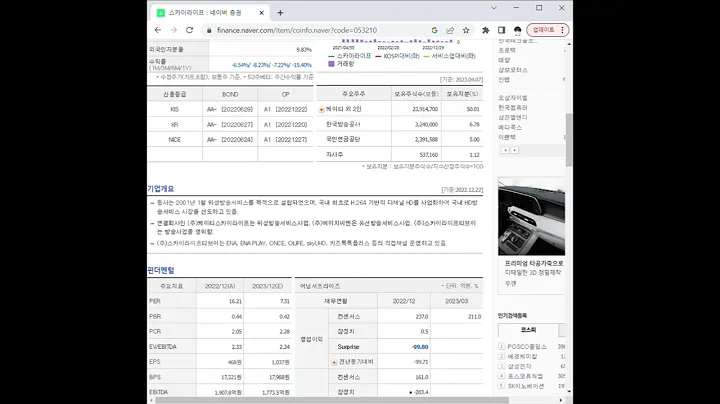
Task: Click the PER value 16.21
Action: pos(235,301)
